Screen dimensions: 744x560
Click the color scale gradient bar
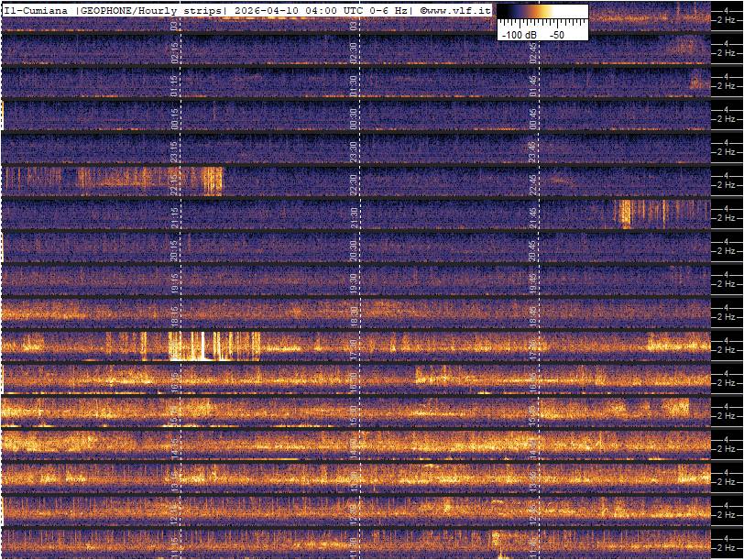click(x=542, y=14)
